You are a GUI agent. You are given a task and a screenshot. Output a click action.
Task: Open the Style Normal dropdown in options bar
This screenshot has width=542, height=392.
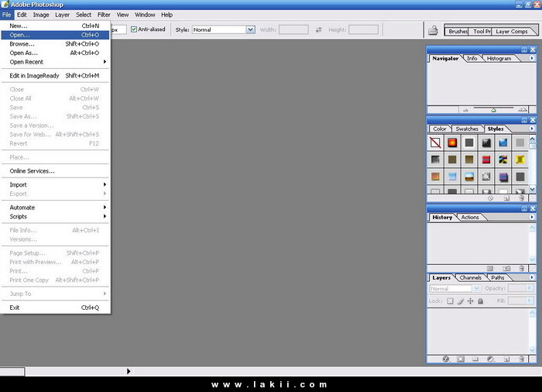coord(251,29)
